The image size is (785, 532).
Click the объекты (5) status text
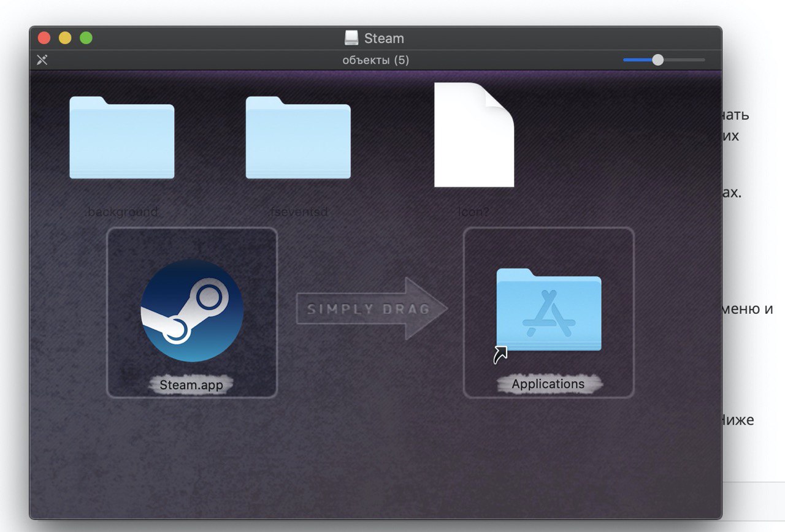(x=376, y=60)
